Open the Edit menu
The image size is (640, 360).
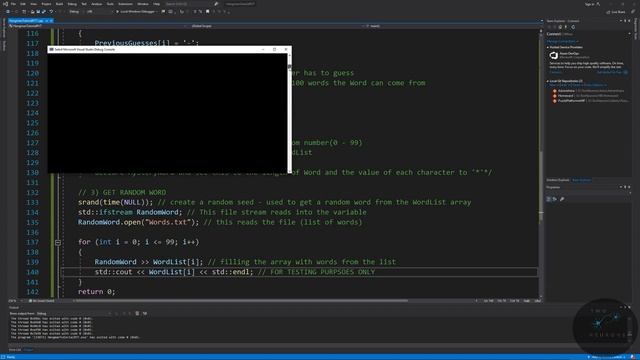(x=23, y=4)
